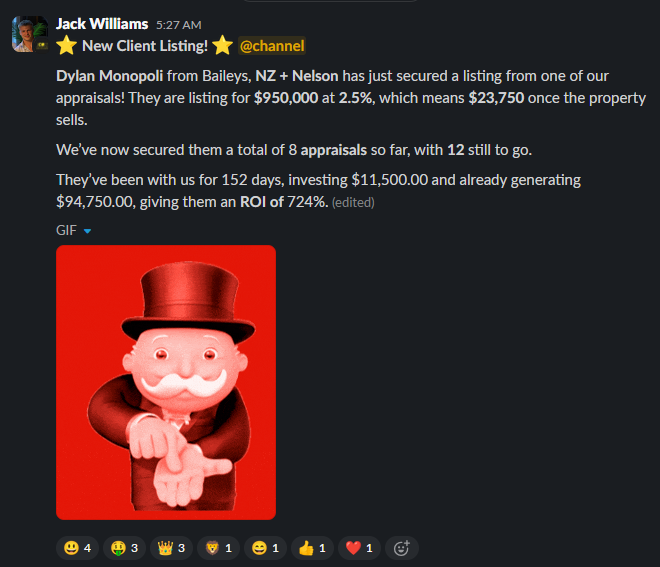Click the bold Dylan Monopoli text

(x=109, y=76)
